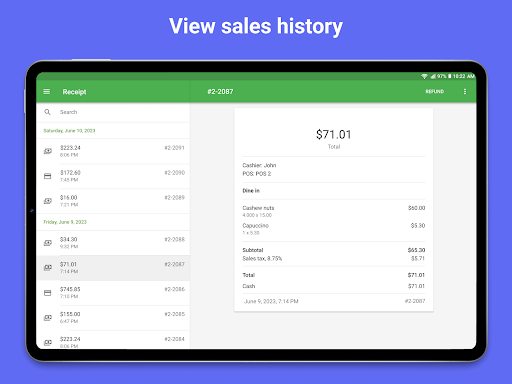Viewport: 512px width, 384px height.
Task: Click the large $71.01 total amount
Action: (334, 135)
